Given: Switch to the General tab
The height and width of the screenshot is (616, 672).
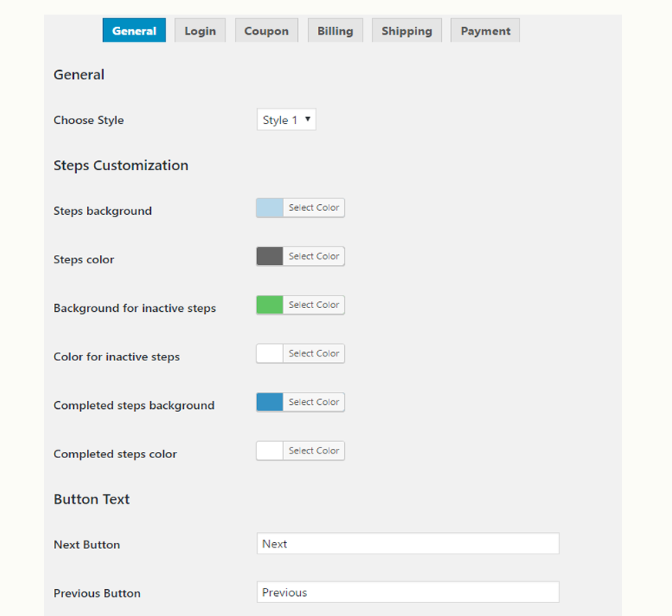Looking at the screenshot, I should point(134,31).
